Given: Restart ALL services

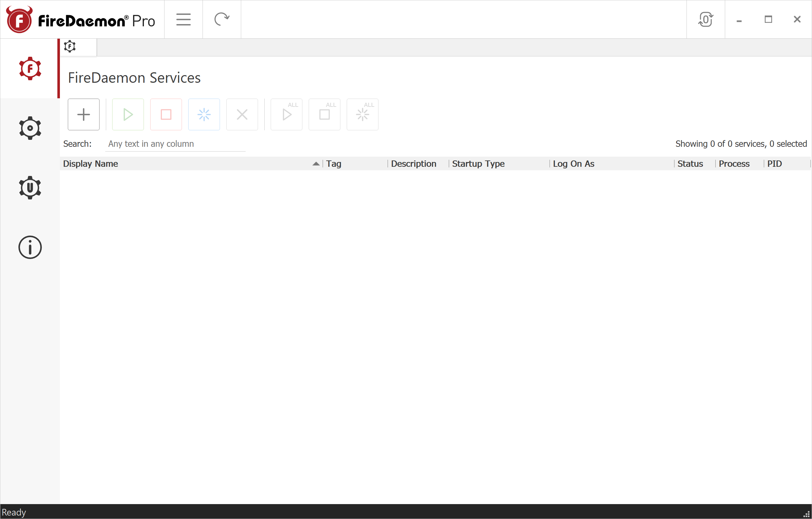Looking at the screenshot, I should tap(363, 114).
